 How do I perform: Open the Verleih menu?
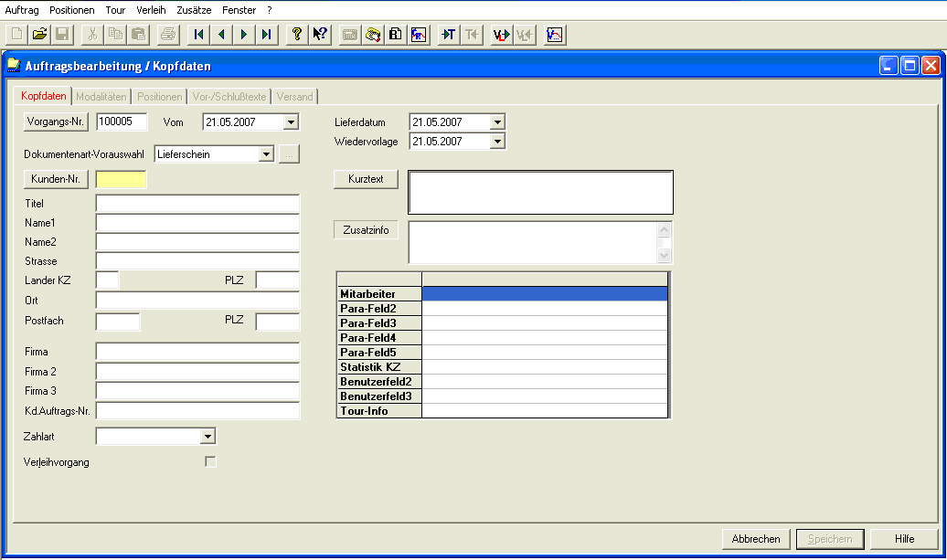click(x=151, y=9)
